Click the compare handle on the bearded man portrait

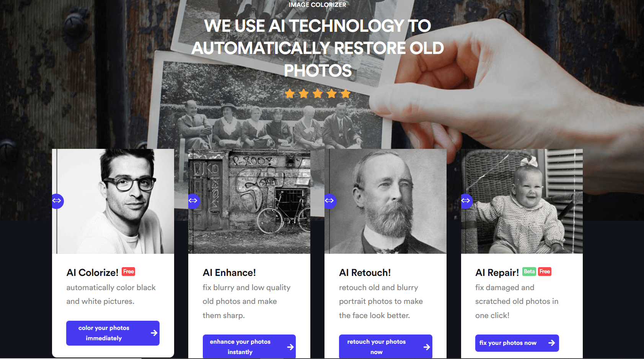[330, 201]
